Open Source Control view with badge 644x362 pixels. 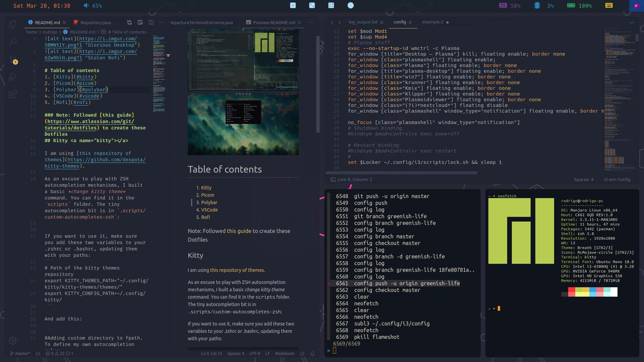point(12,59)
